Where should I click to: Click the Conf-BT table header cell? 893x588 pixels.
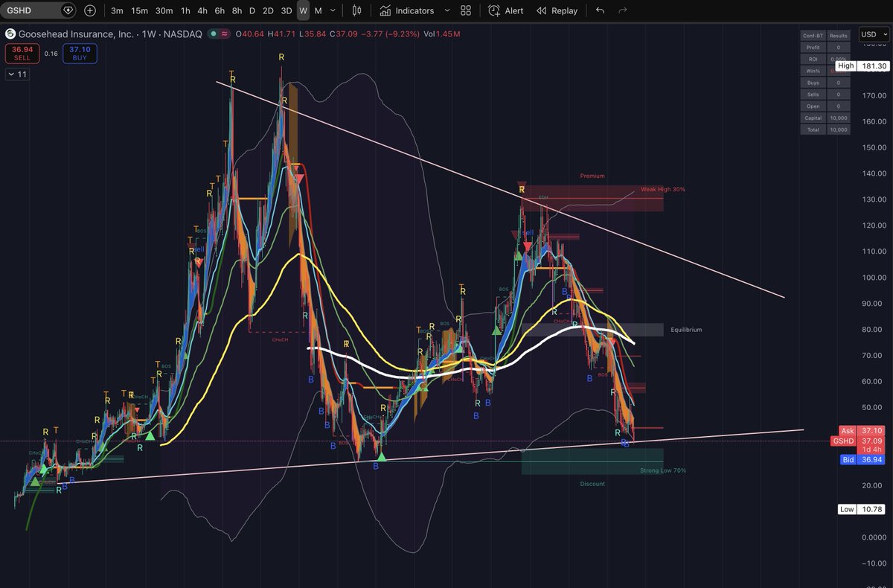click(813, 35)
